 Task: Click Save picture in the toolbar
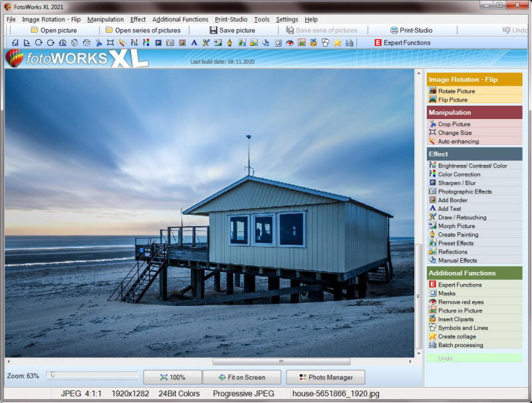[232, 30]
